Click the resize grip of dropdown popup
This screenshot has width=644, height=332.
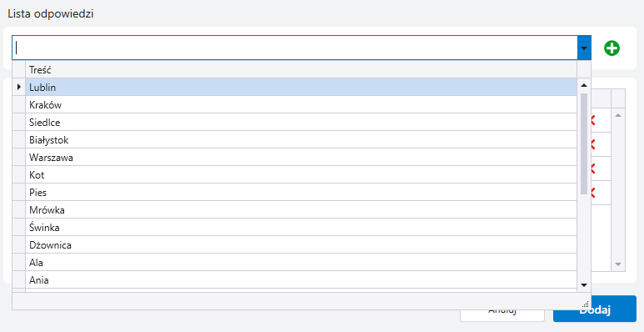(586, 304)
